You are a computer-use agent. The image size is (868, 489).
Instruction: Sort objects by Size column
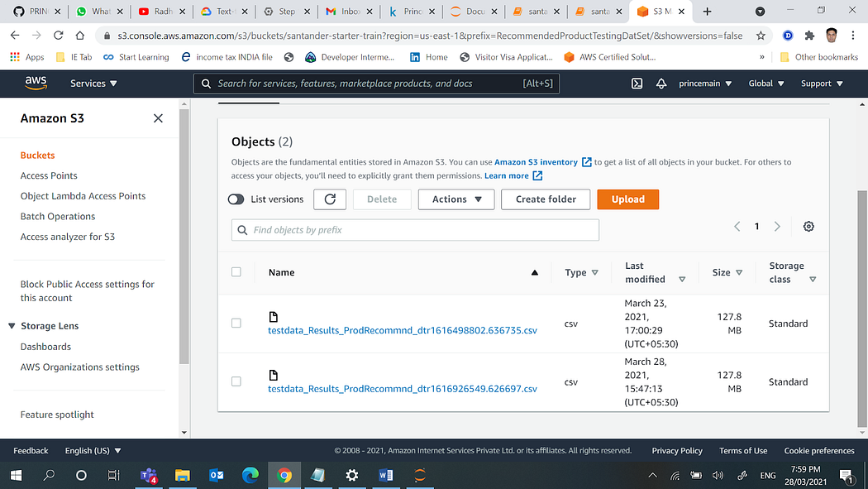739,272
